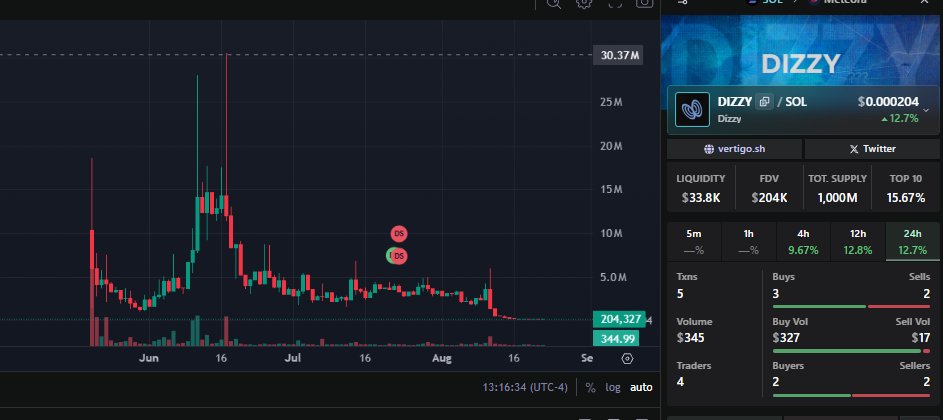Click the TOP 10 15.67% stat box

click(x=905, y=188)
